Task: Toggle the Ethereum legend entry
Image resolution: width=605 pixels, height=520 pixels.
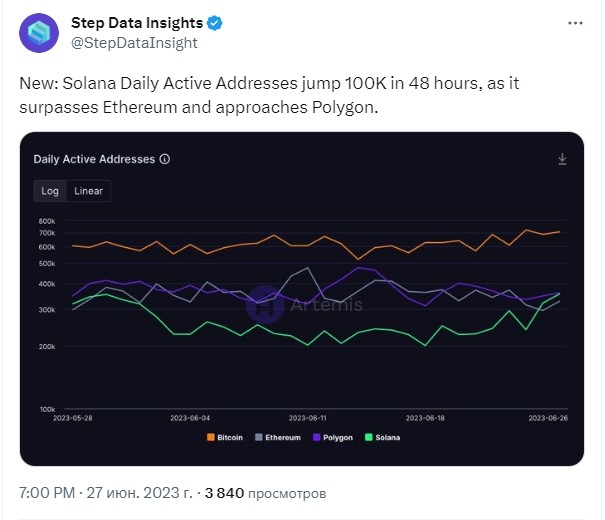Action: click(x=278, y=437)
